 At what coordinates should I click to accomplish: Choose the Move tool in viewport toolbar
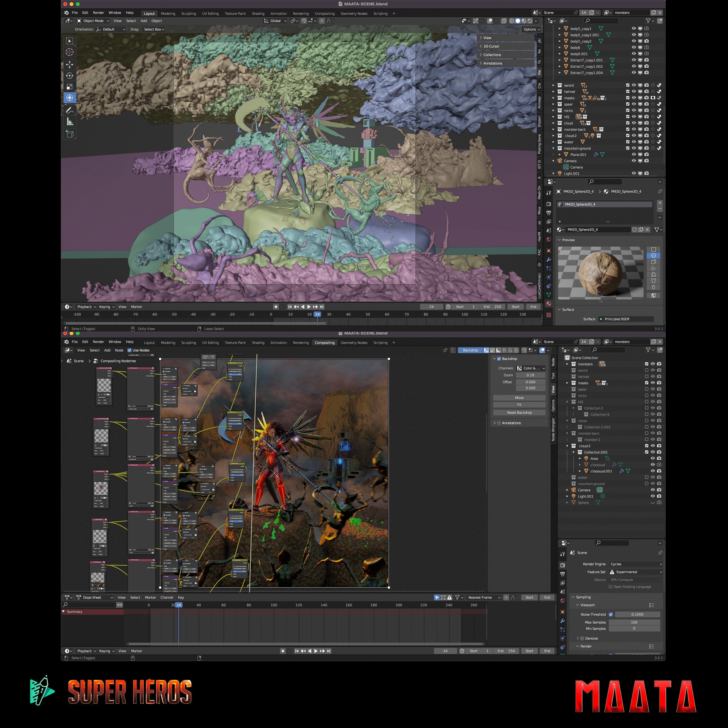(70, 64)
